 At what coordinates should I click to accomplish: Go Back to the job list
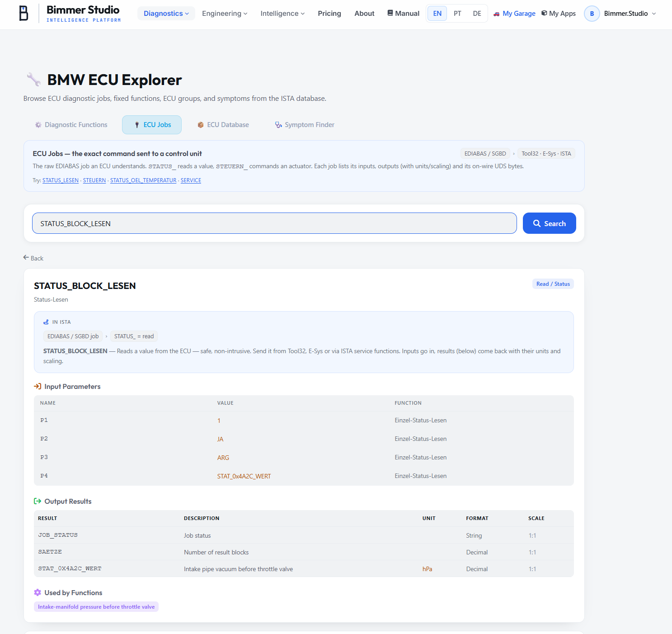(33, 258)
